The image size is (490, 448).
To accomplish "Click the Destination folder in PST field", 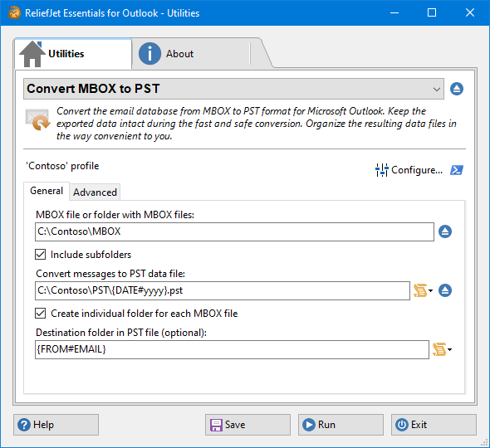I will coord(232,349).
